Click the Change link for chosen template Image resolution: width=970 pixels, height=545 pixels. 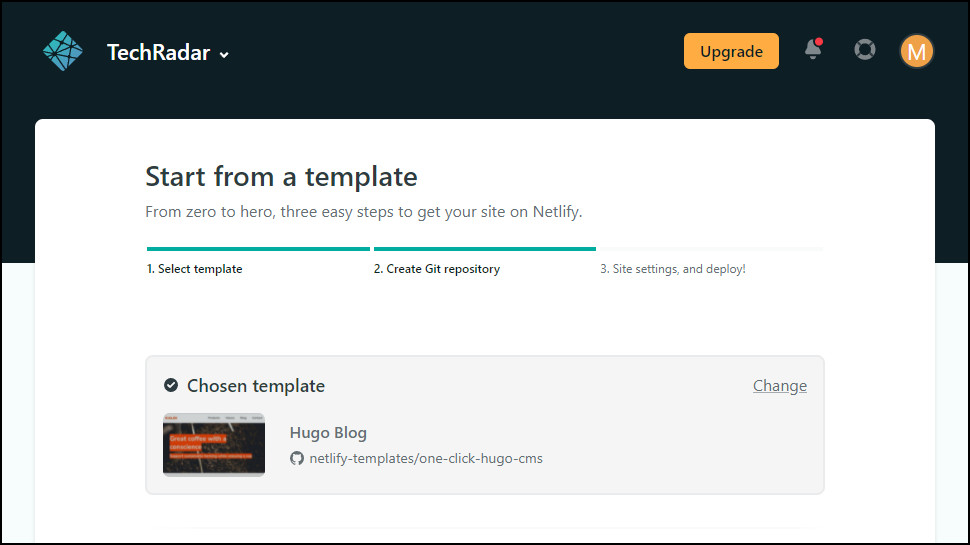779,386
